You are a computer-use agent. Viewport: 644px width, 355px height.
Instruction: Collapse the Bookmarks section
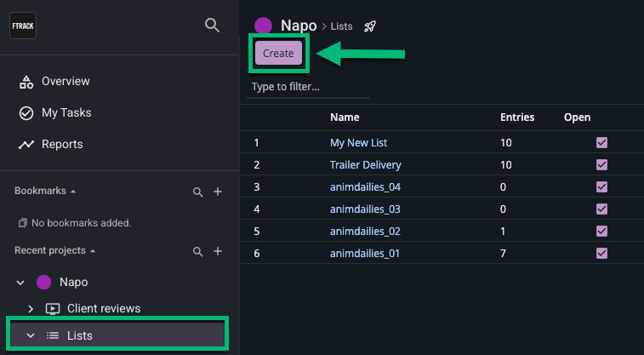[72, 192]
